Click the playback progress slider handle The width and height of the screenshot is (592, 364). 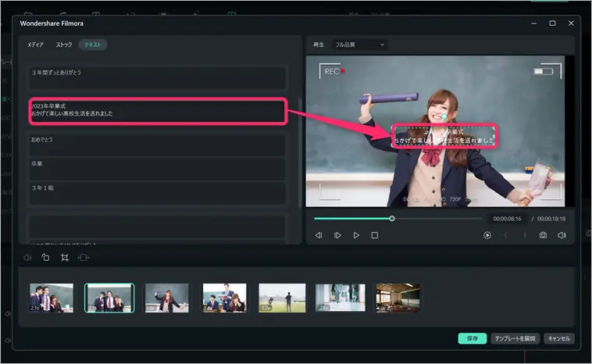point(392,218)
